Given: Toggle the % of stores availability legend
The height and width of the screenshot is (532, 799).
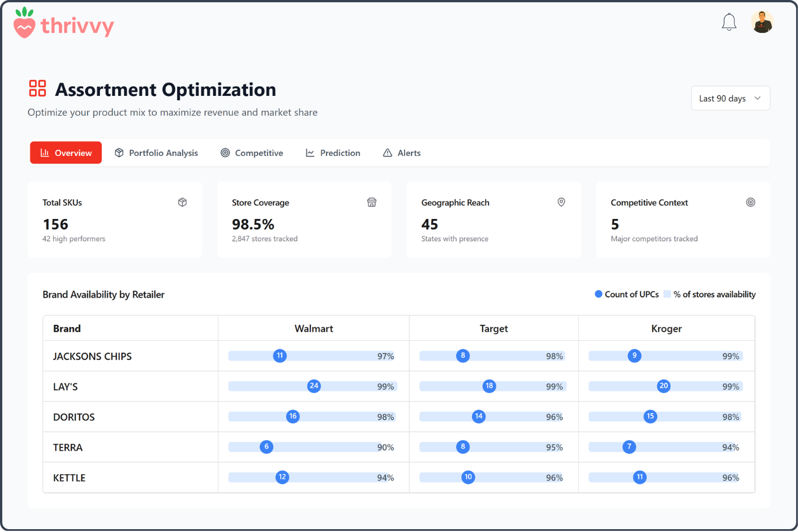Looking at the screenshot, I should 710,294.
